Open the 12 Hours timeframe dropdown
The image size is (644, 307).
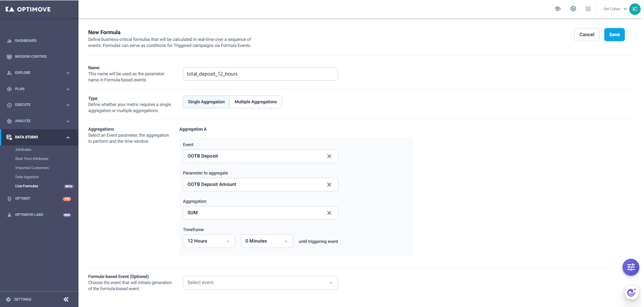(x=209, y=241)
